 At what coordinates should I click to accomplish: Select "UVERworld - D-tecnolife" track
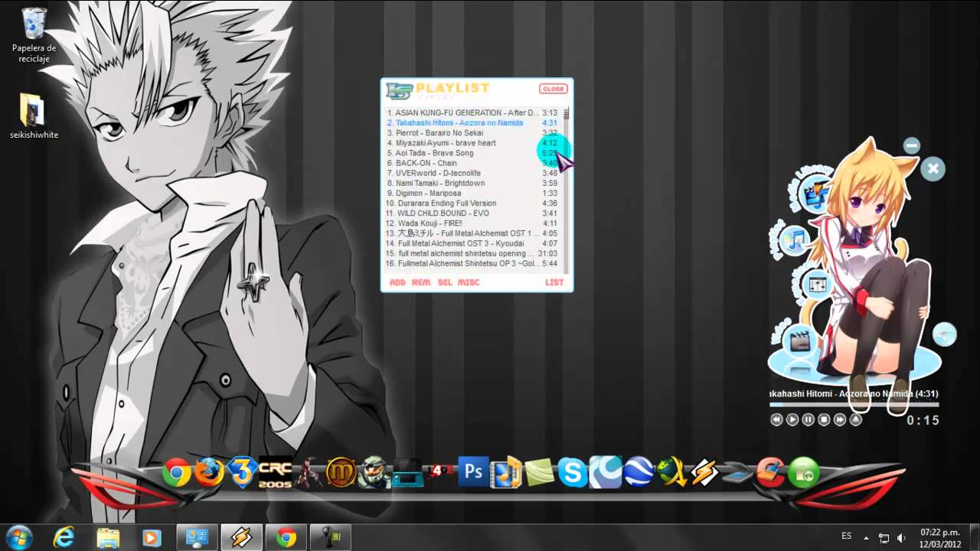click(472, 173)
